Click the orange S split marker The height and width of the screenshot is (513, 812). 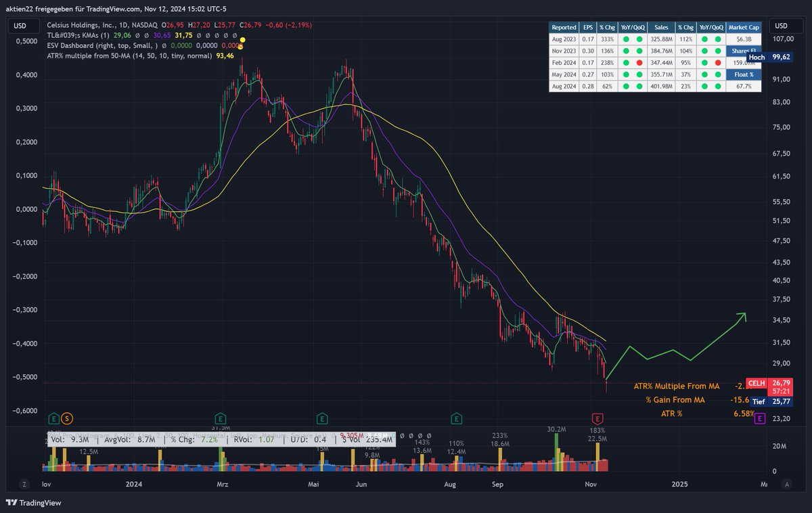tap(66, 418)
